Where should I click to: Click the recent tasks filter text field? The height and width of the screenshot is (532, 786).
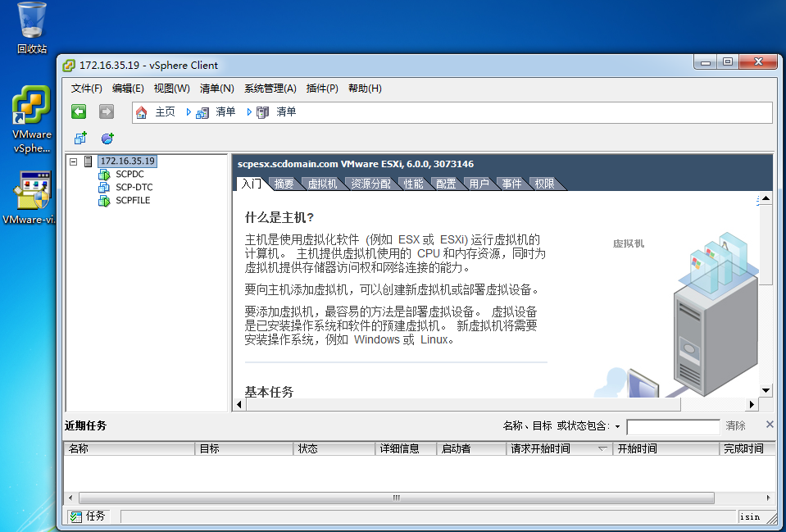[673, 427]
